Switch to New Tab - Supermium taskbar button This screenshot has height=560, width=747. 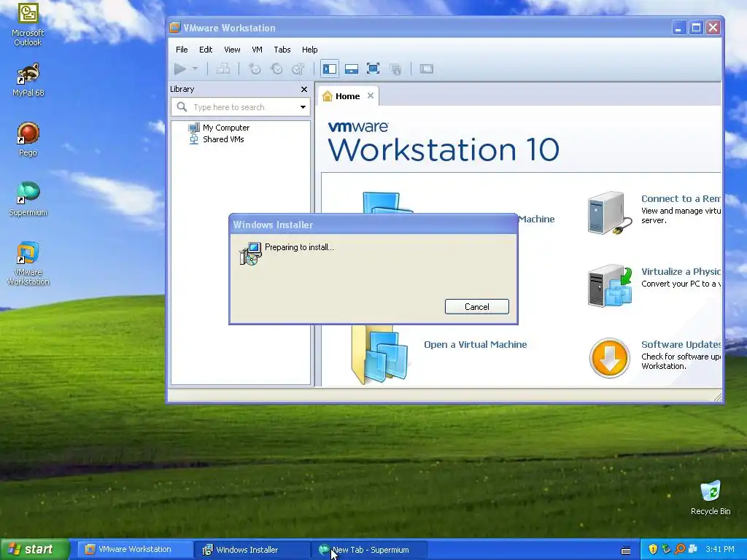coord(369,550)
